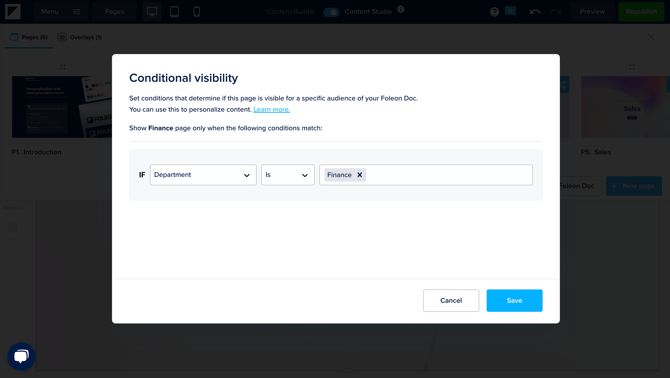
Task: Open the help question mark icon
Action: click(494, 12)
